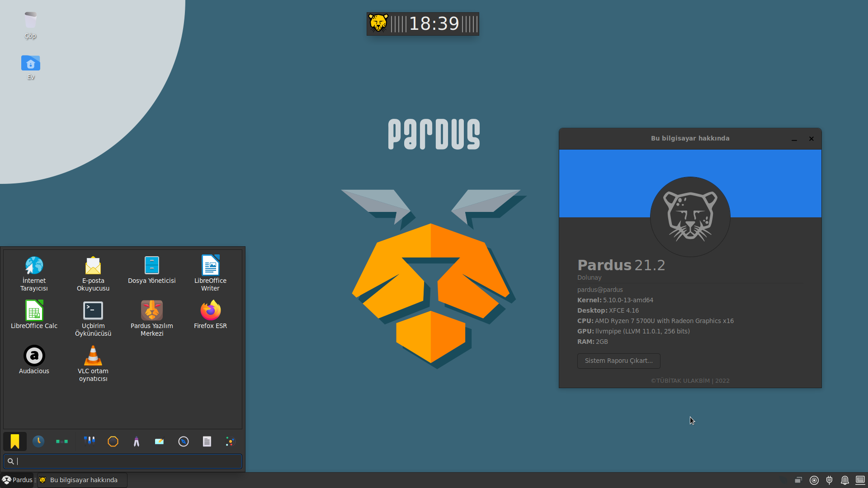Click the 18:39 clock widget
Image resolution: width=868 pixels, height=488 pixels.
[x=434, y=23]
